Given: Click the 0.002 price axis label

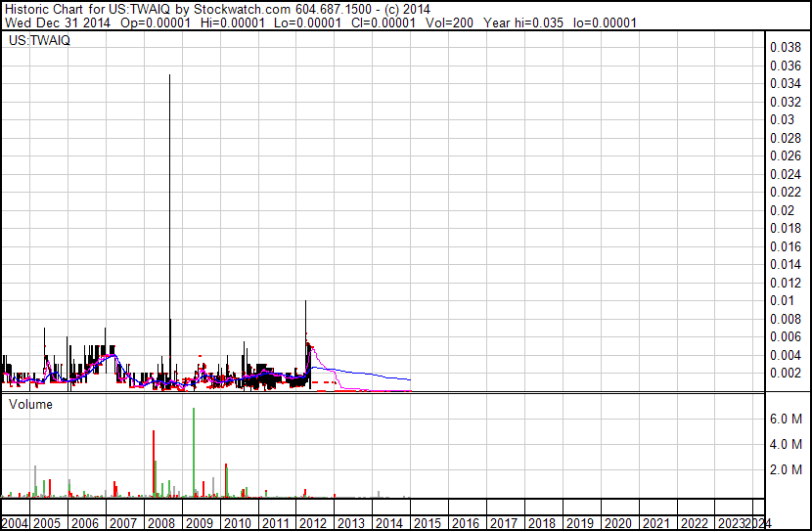Looking at the screenshot, I should pyautogui.click(x=785, y=373).
